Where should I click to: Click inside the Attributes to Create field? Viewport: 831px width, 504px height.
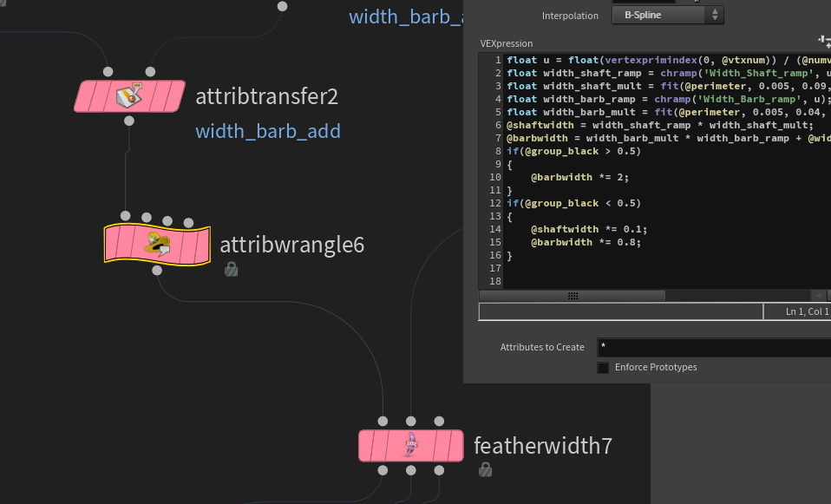coord(714,348)
